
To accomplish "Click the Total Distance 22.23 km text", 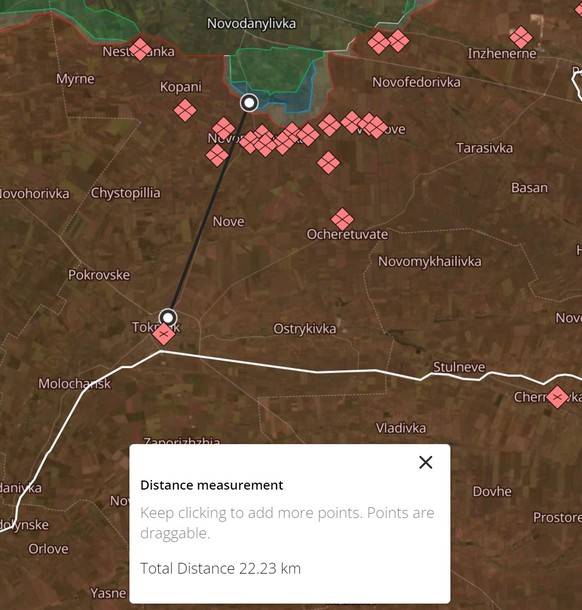I will coord(221,568).
